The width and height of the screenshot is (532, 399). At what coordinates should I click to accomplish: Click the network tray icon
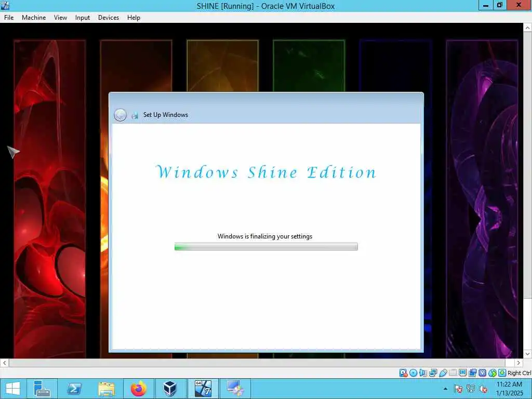pos(471,389)
